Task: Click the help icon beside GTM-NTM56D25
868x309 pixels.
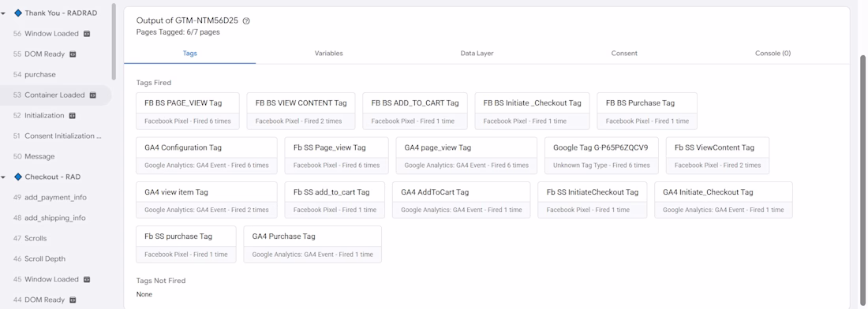Action: (246, 21)
